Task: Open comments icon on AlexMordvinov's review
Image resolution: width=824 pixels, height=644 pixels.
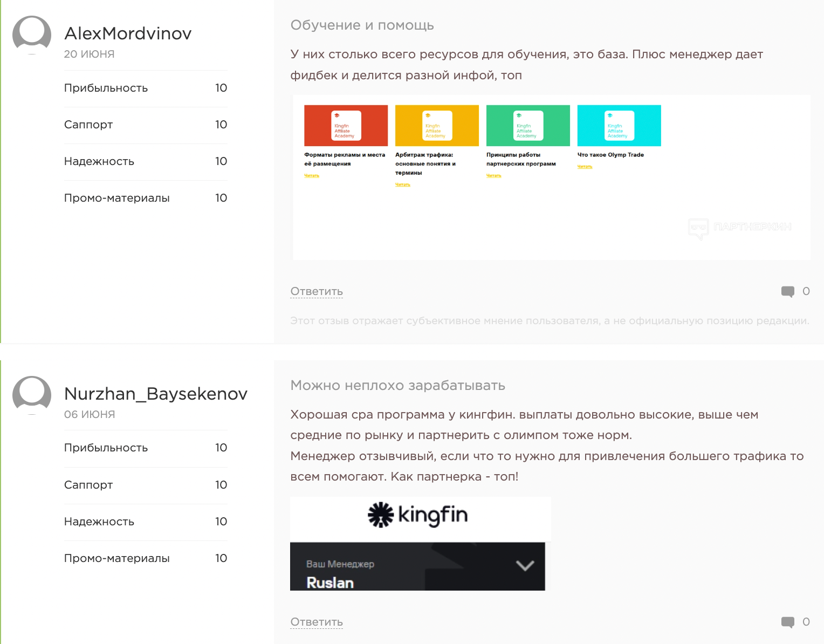Action: (x=788, y=292)
